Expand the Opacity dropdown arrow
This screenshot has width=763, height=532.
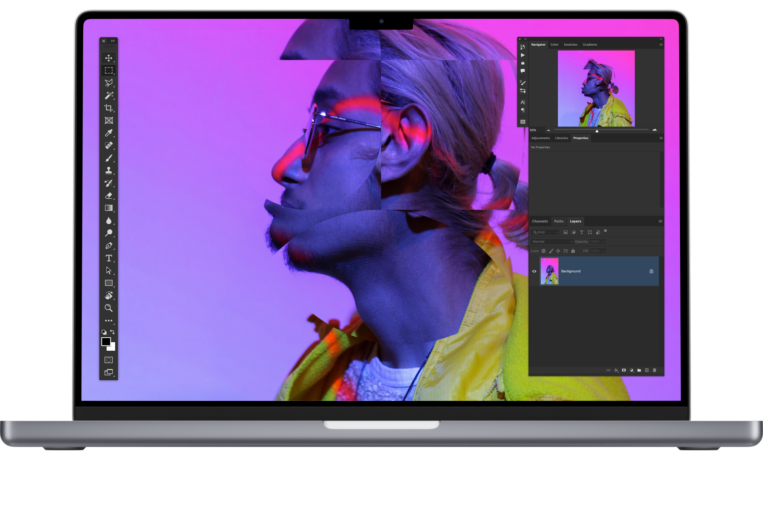tap(604, 242)
